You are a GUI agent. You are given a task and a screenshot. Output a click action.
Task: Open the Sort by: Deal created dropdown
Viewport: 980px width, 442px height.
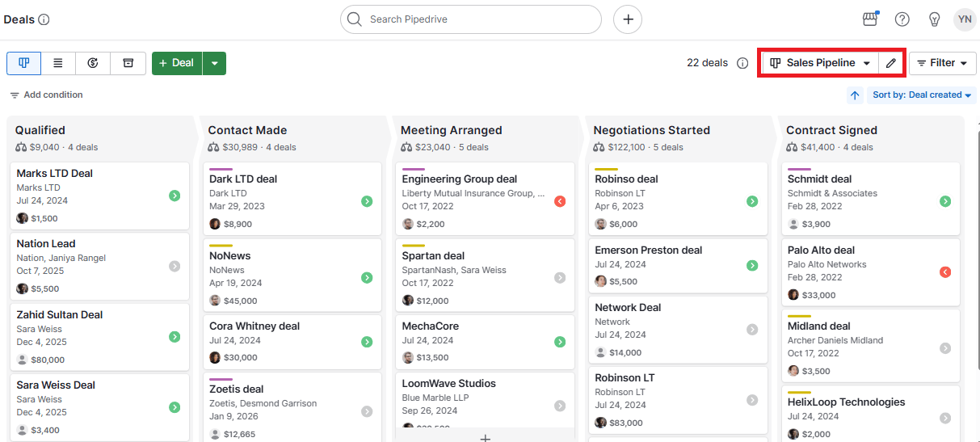click(x=922, y=95)
